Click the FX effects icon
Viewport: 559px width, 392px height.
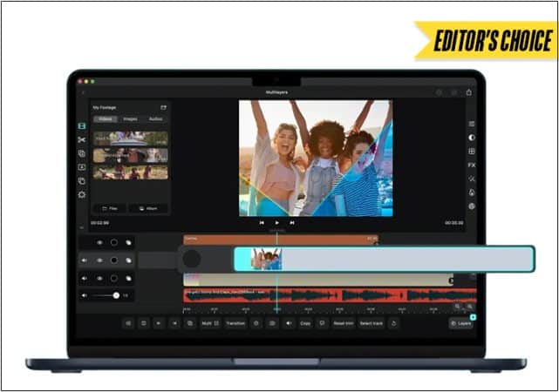pyautogui.click(x=472, y=166)
